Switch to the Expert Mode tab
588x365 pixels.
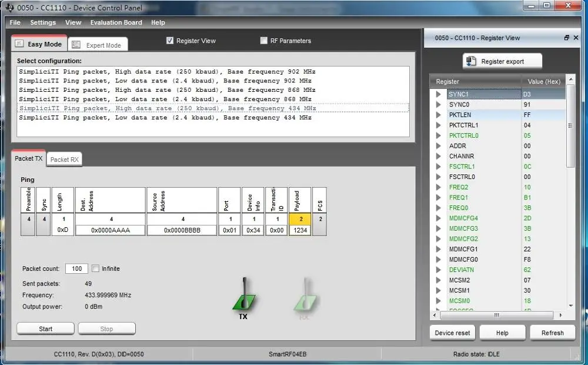(x=98, y=45)
